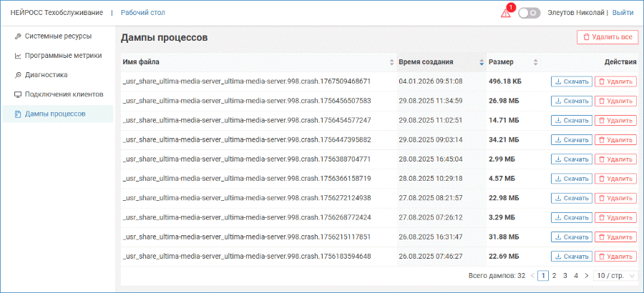
Task: Click the next page arrow
Action: (x=587, y=276)
